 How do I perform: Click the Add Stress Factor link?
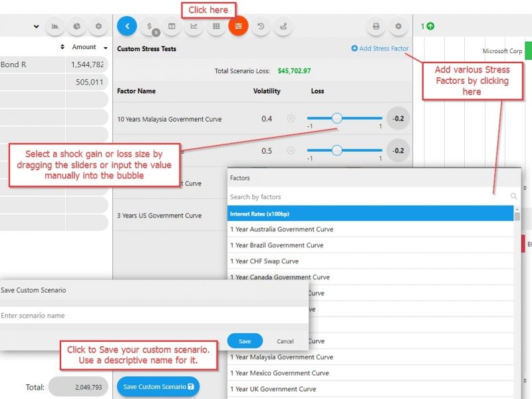click(380, 49)
